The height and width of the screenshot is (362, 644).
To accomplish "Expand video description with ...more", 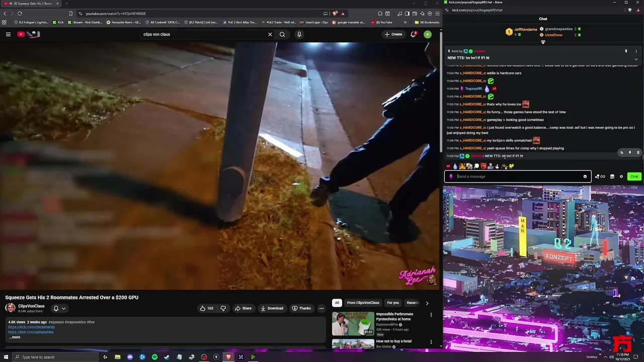I will [x=14, y=337].
